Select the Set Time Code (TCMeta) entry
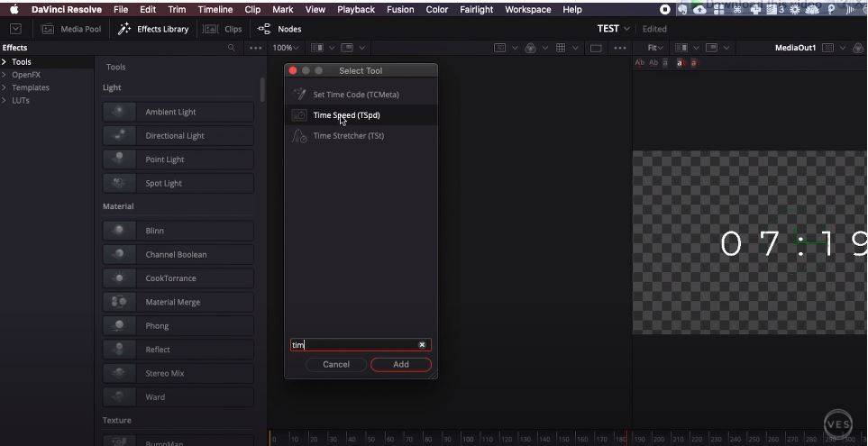868x446 pixels. click(x=361, y=95)
